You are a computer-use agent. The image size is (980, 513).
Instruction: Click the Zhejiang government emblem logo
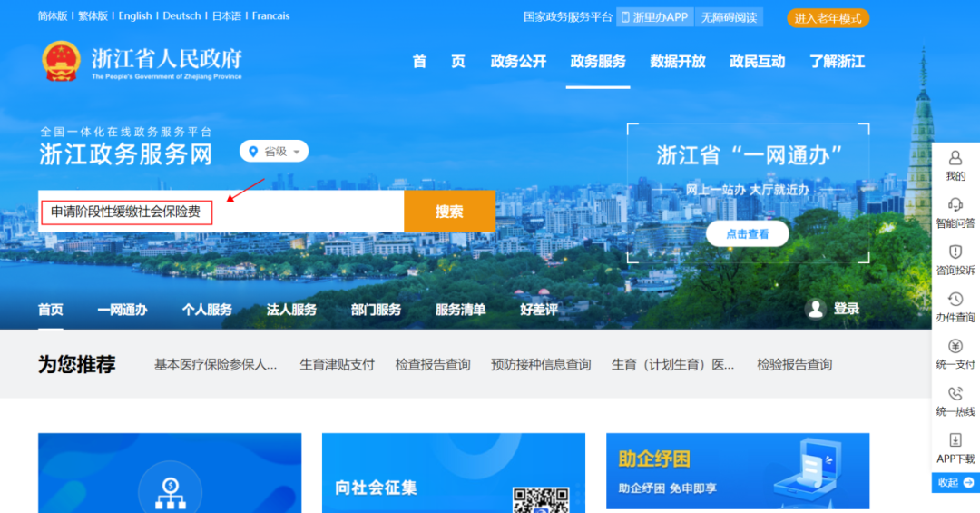click(61, 61)
